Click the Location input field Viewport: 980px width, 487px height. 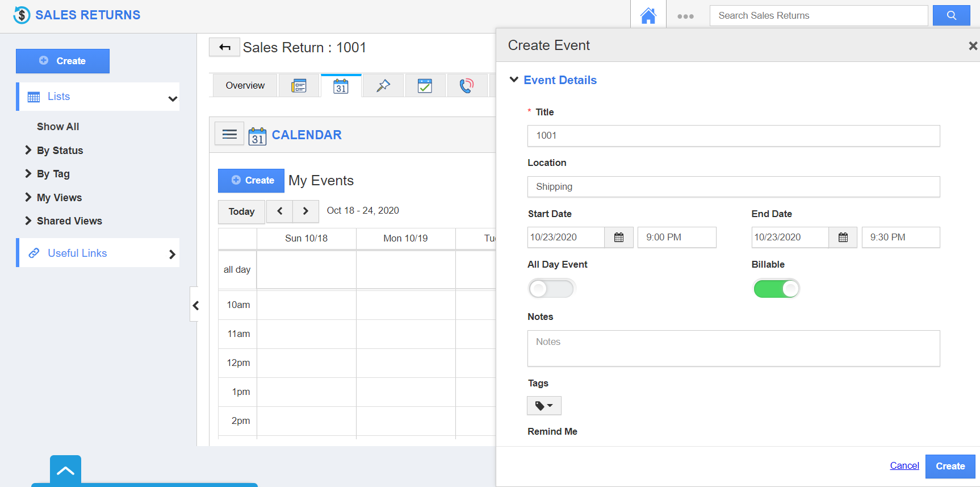coord(733,187)
